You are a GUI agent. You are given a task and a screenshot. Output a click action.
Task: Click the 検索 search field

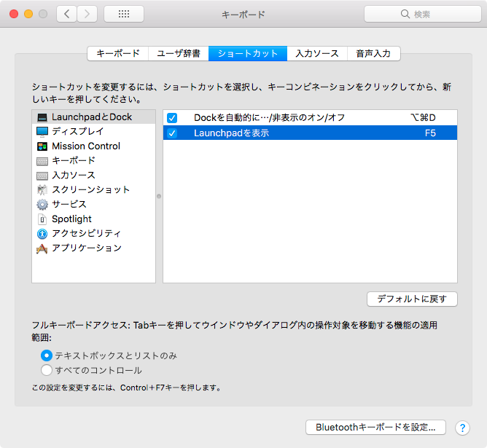pyautogui.click(x=421, y=14)
